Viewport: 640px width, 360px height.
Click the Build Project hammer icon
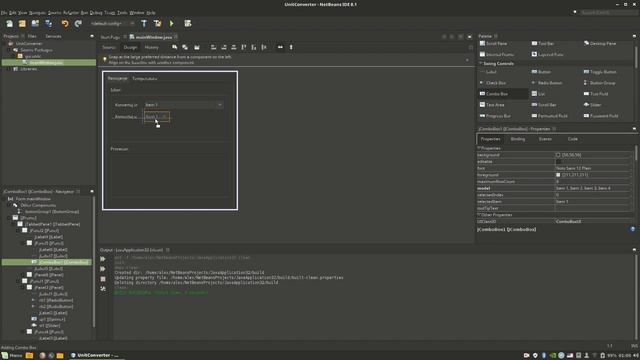click(x=144, y=24)
